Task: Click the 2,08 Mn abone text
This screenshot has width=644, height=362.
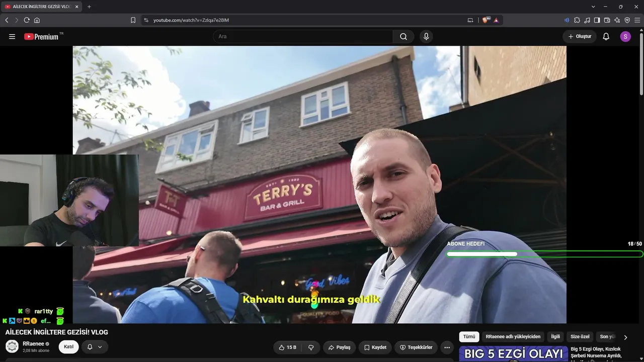Action: click(x=36, y=350)
